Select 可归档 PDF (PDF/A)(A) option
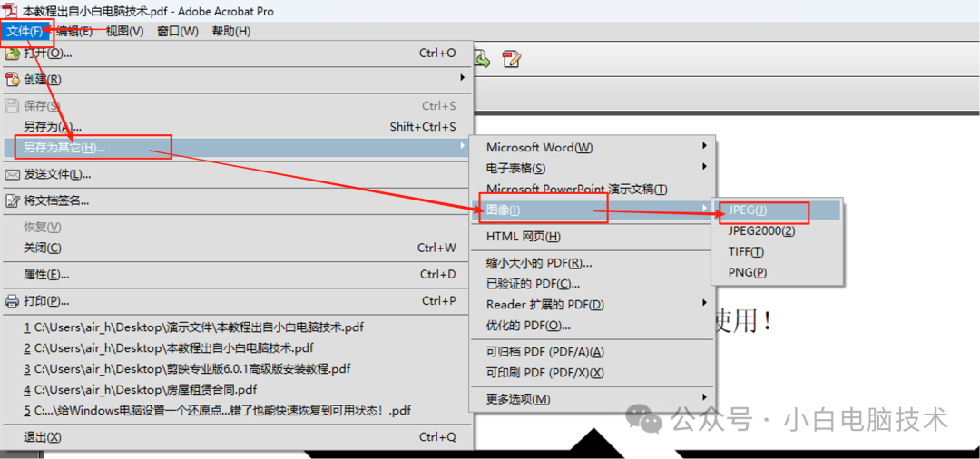980x459 pixels. point(592,352)
